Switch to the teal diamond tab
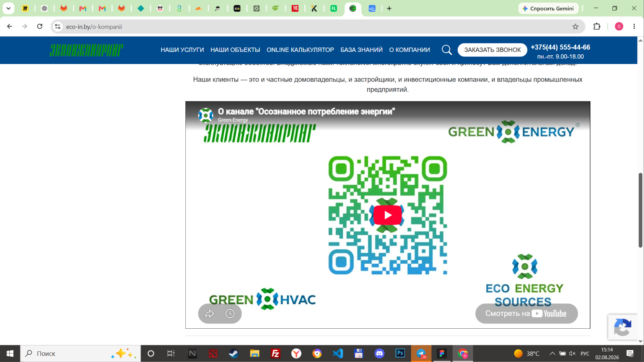 point(141,9)
